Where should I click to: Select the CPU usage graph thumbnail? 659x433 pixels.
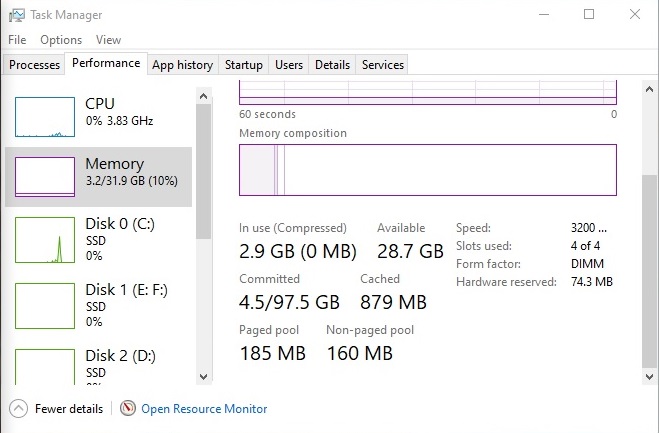(45, 117)
